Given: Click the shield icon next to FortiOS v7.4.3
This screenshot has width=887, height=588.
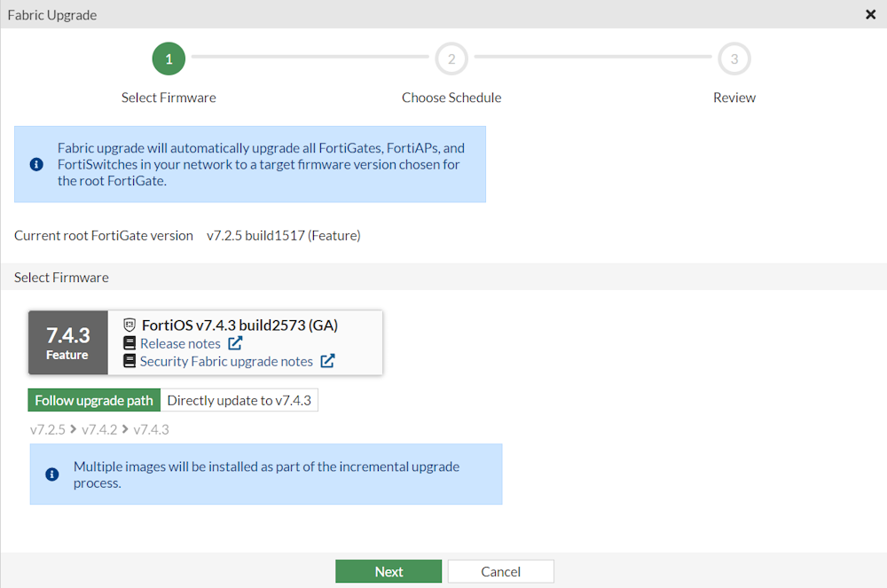Looking at the screenshot, I should point(130,325).
